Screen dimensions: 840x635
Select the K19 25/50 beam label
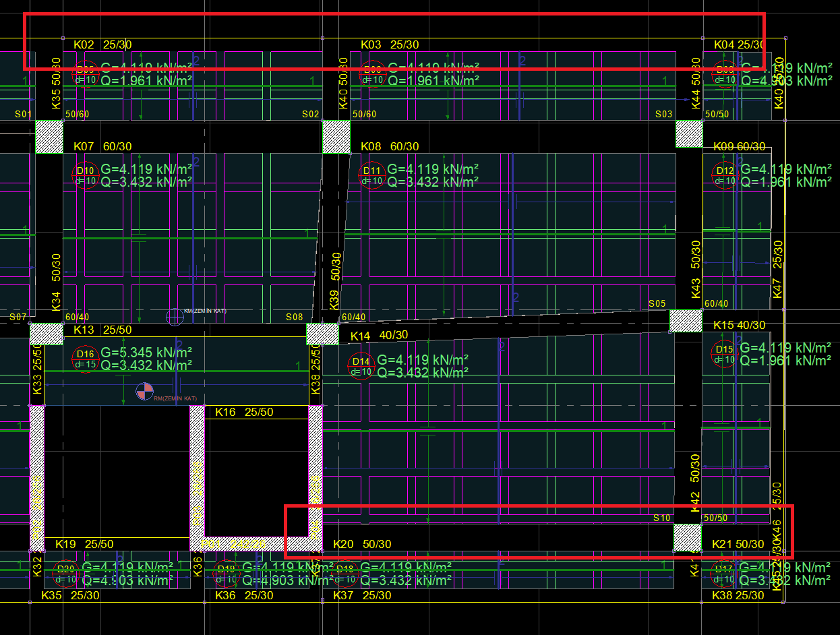coord(84,544)
